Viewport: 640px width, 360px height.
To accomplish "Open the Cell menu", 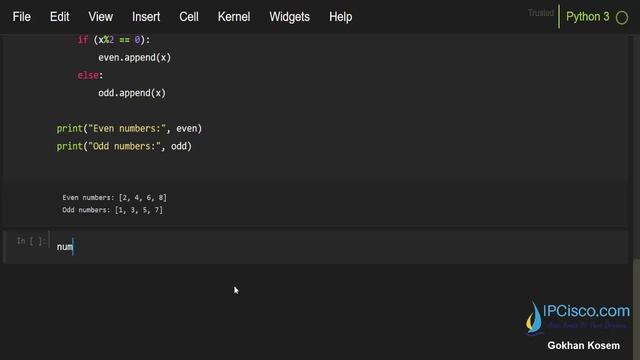I will point(189,17).
